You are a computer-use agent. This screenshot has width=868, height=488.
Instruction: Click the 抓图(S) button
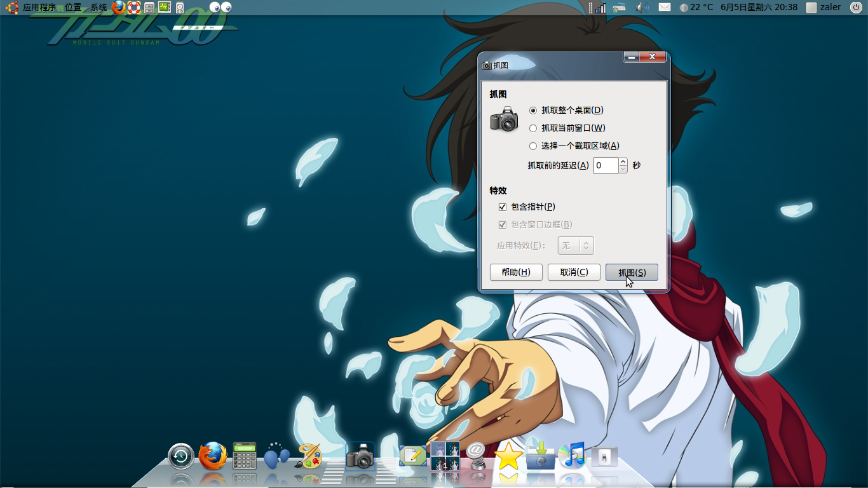click(632, 272)
